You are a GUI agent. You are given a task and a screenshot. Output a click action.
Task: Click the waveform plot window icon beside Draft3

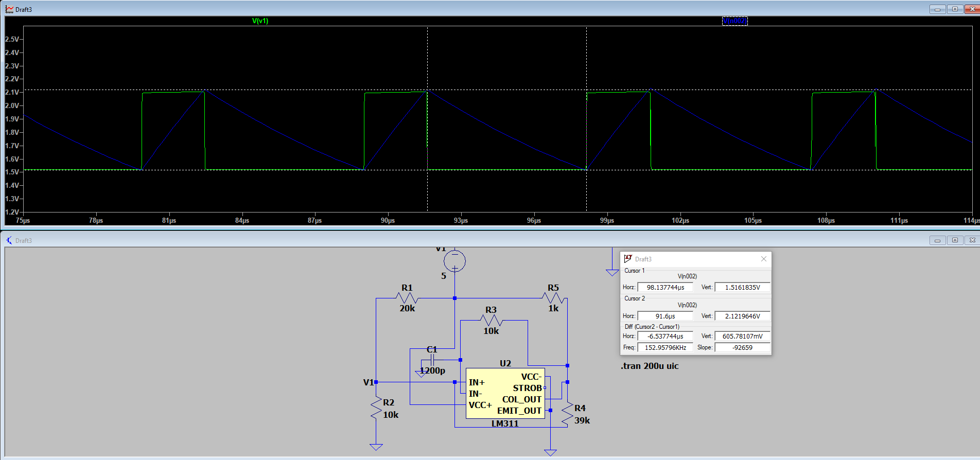[x=9, y=9]
